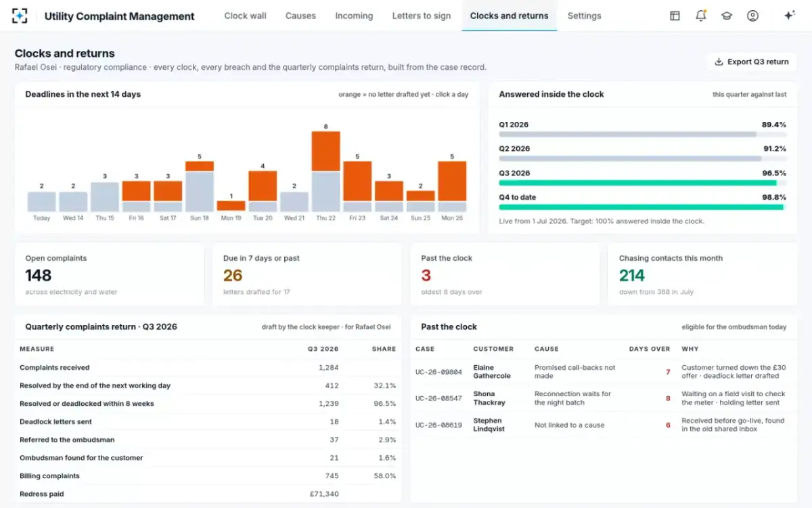This screenshot has height=508, width=812.
Task: Select the Fri 16 bar
Action: pos(136,197)
